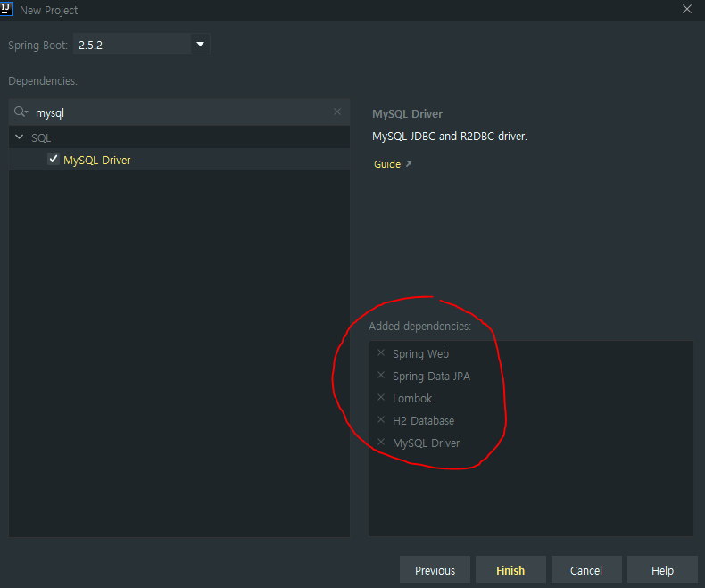Remove H2 Database dependency
This screenshot has height=588, width=705.
pyautogui.click(x=381, y=419)
